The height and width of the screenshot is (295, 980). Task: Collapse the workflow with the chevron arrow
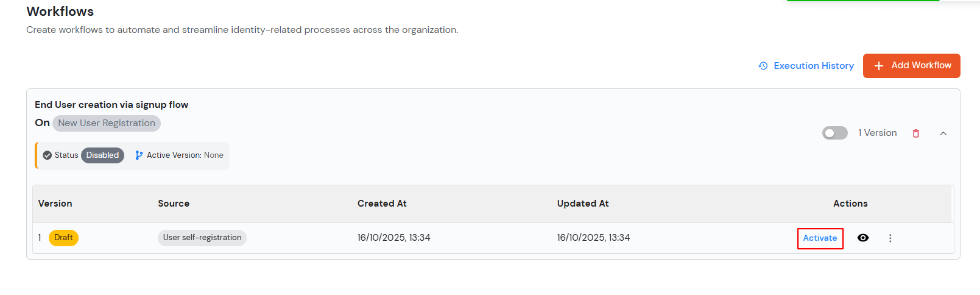click(943, 133)
